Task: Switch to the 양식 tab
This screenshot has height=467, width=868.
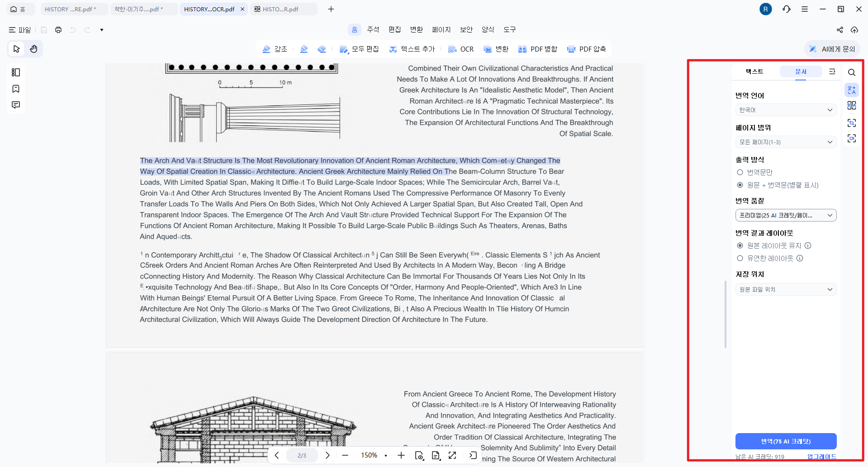Action: [488, 29]
